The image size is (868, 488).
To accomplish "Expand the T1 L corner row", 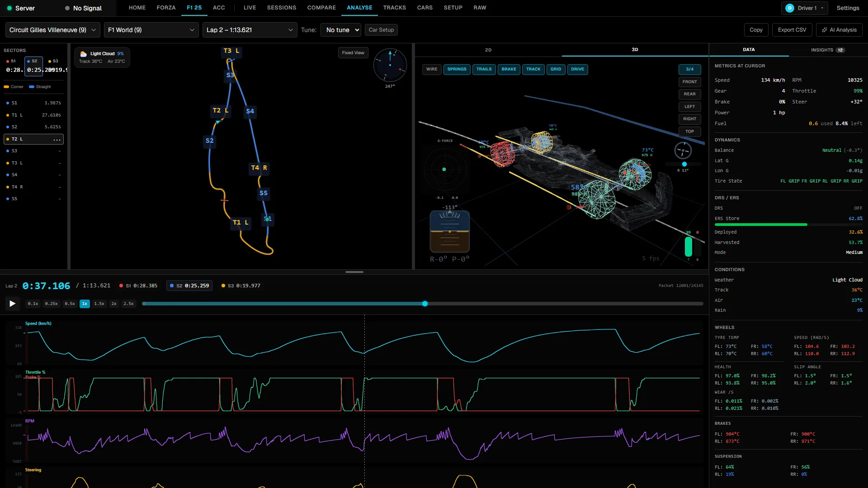I will [33, 115].
